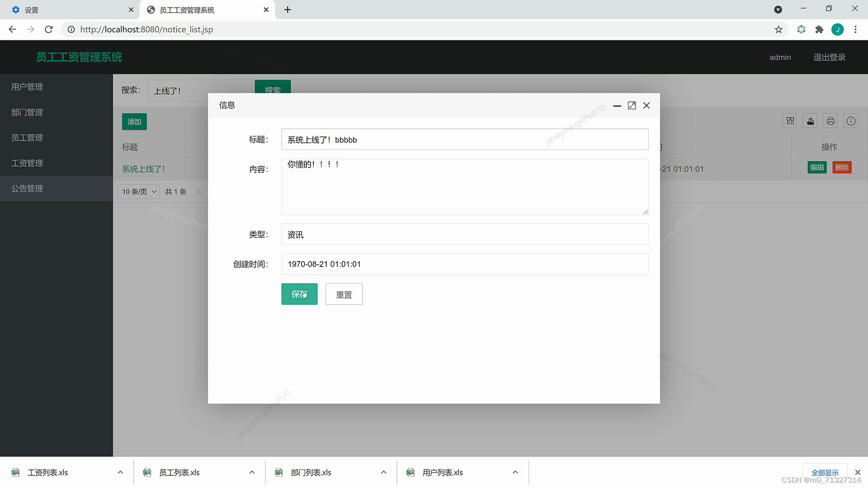Image resolution: width=868 pixels, height=488 pixels.
Task: Click the print table icon
Action: click(x=830, y=121)
